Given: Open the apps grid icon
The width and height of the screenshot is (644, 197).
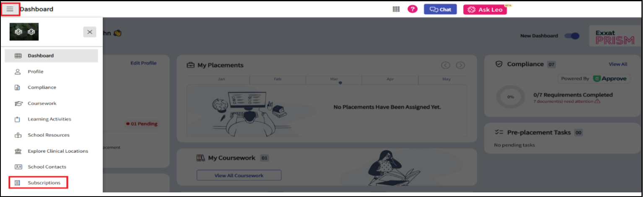Looking at the screenshot, I should pyautogui.click(x=396, y=9).
